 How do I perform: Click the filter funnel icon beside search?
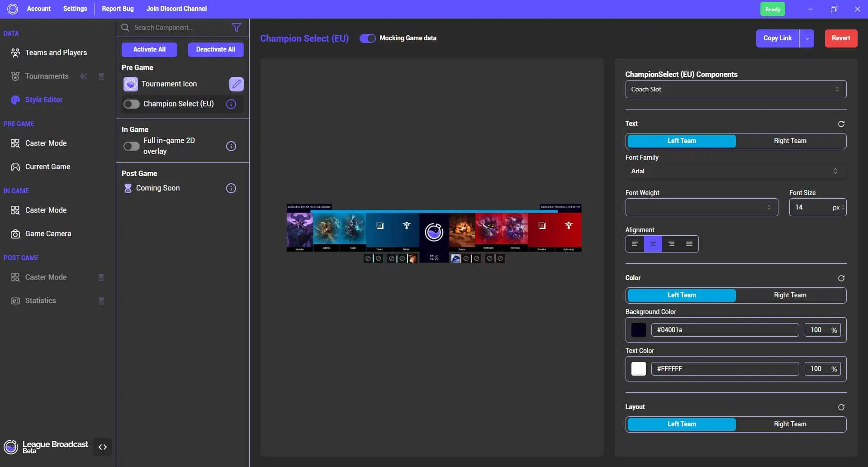[236, 28]
